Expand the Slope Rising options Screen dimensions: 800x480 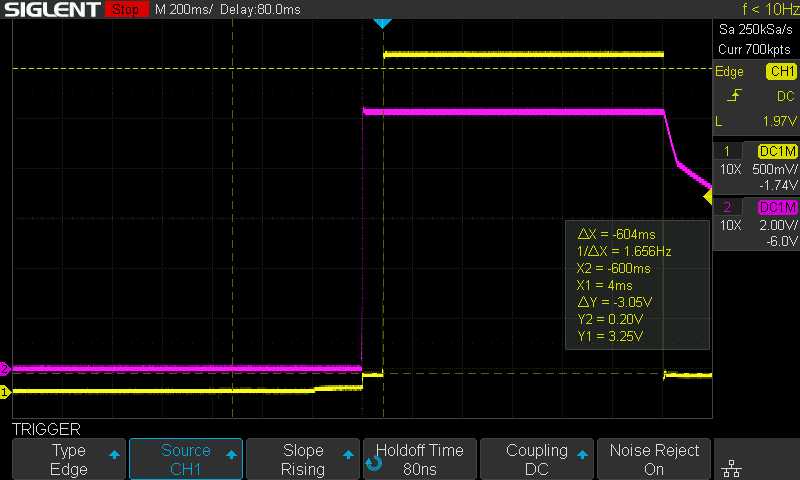[x=303, y=460]
